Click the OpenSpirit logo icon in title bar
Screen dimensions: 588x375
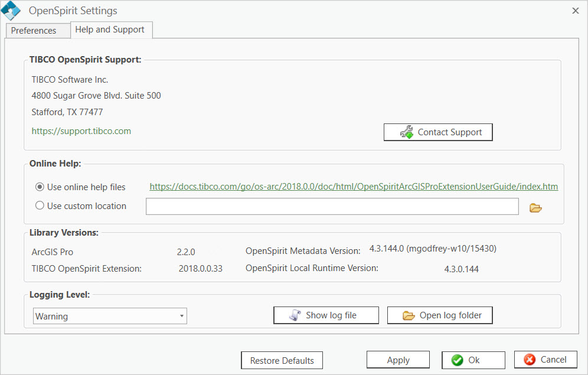pyautogui.click(x=11, y=11)
